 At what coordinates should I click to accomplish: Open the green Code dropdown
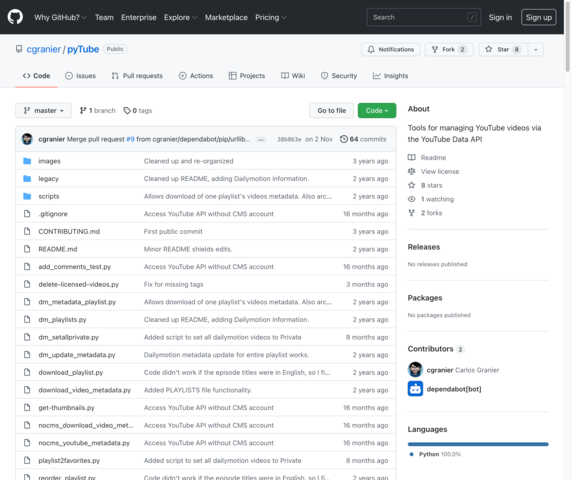pyautogui.click(x=377, y=110)
